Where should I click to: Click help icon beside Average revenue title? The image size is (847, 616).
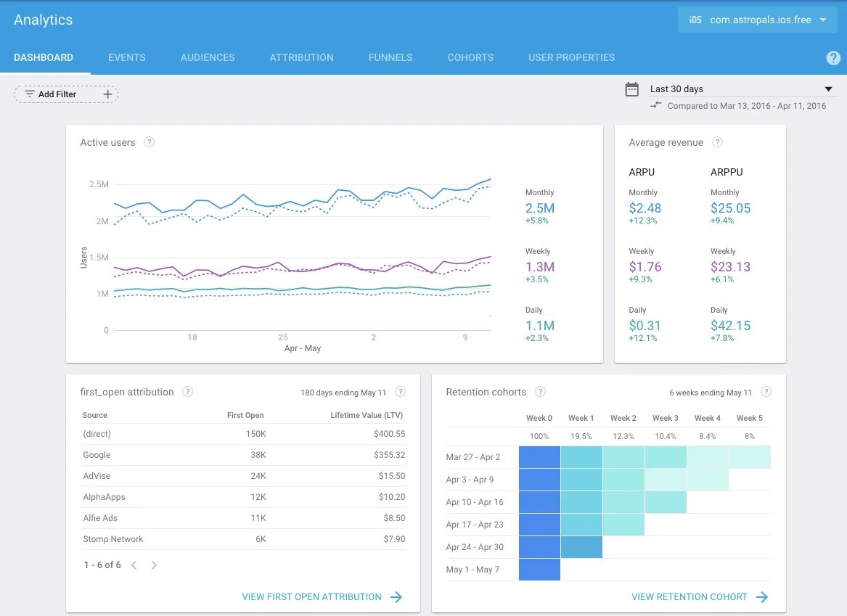[717, 142]
